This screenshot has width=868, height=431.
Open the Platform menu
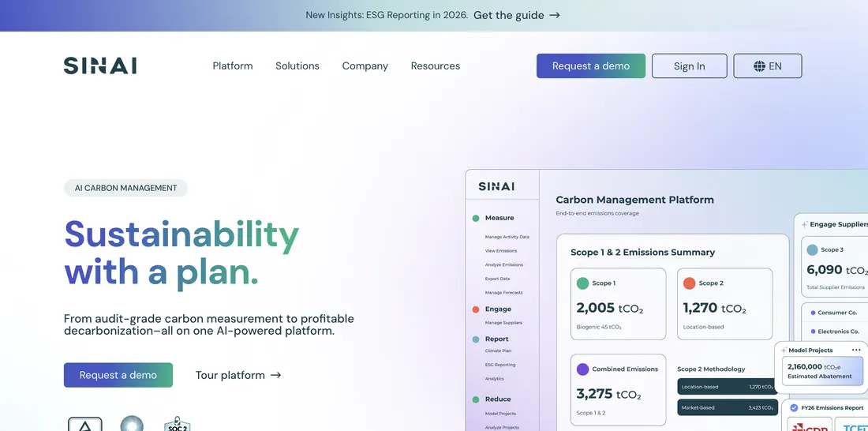(233, 66)
